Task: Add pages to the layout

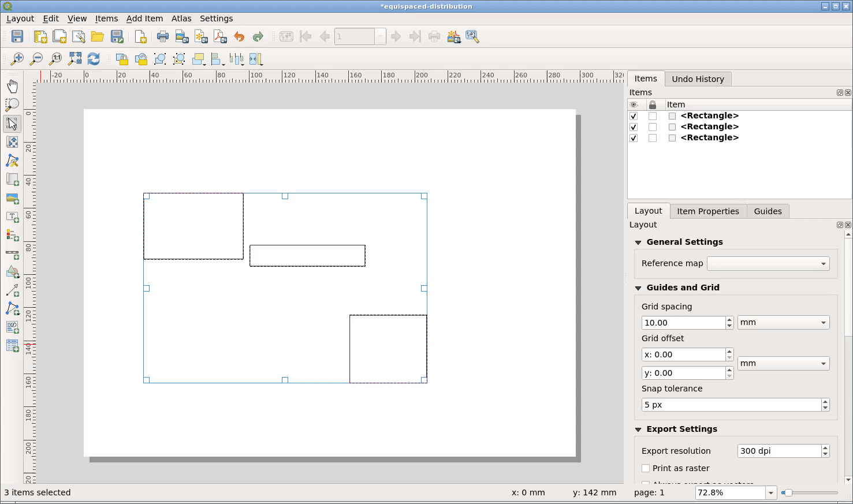Action: pos(140,36)
